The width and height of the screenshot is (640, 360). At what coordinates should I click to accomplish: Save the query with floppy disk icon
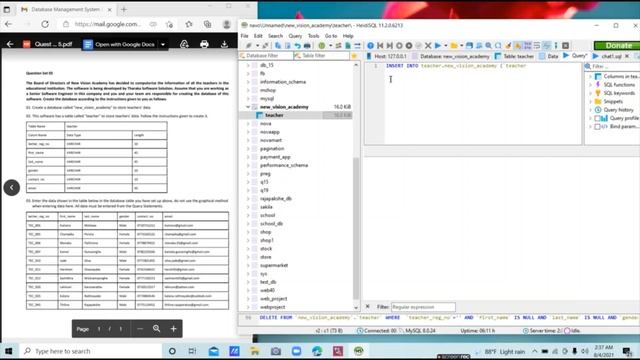[x=469, y=46]
